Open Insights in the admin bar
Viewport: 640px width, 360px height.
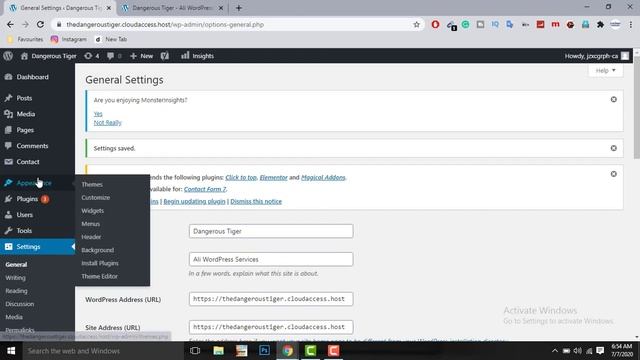pyautogui.click(x=198, y=56)
